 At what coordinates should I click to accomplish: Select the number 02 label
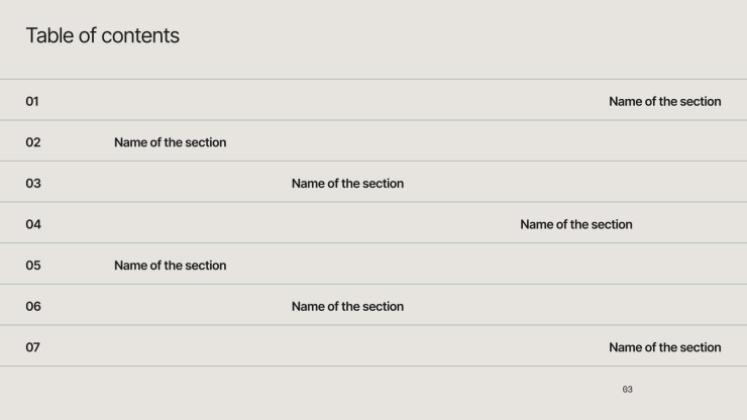point(33,142)
